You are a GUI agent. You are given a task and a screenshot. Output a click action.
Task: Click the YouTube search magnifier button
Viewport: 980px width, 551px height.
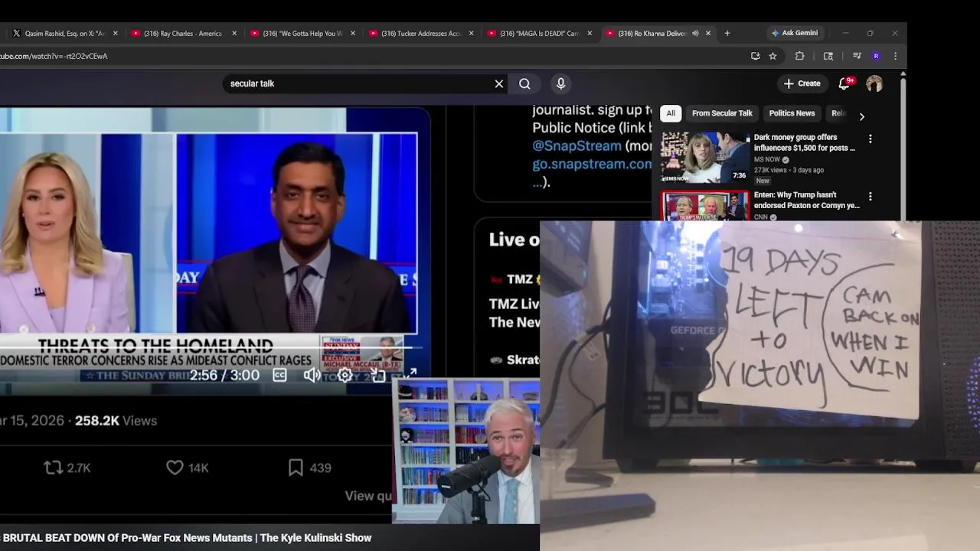524,83
